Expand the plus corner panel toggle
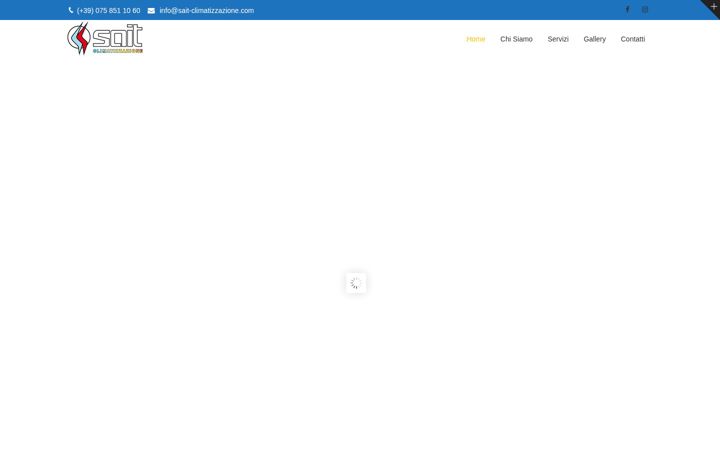The image size is (720, 450). [x=713, y=6]
